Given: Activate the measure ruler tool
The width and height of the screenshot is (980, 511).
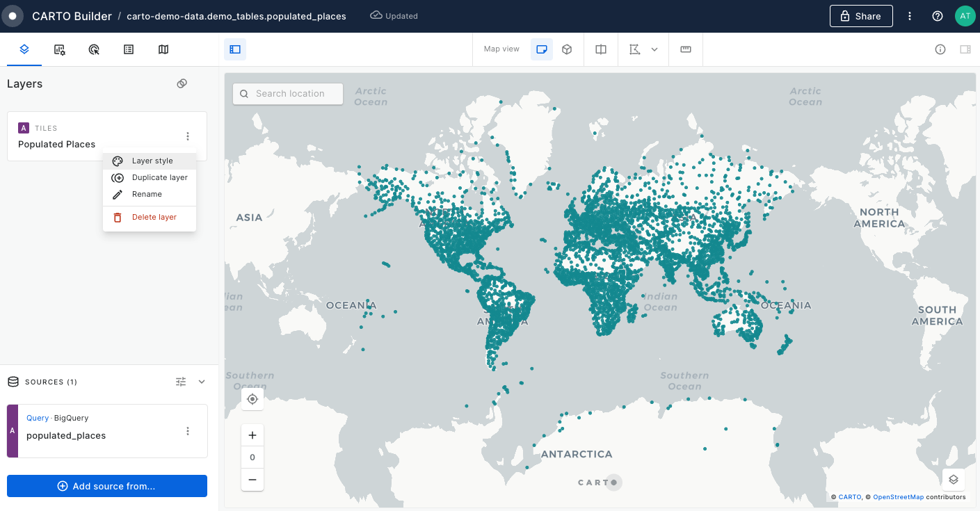Looking at the screenshot, I should tap(686, 49).
